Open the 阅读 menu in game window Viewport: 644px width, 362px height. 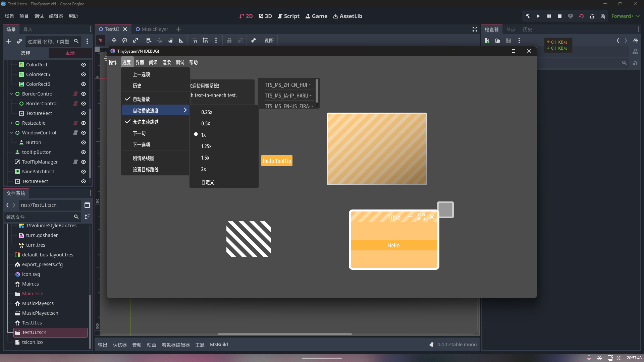(x=153, y=62)
